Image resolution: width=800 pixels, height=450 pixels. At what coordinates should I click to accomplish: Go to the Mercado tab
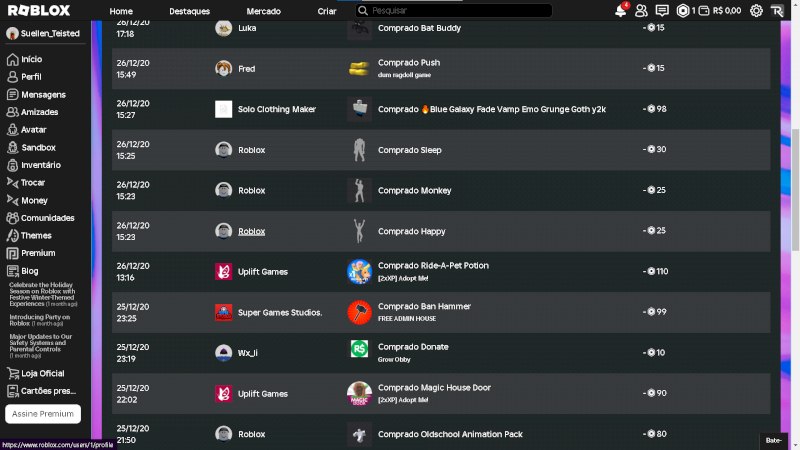coord(263,11)
